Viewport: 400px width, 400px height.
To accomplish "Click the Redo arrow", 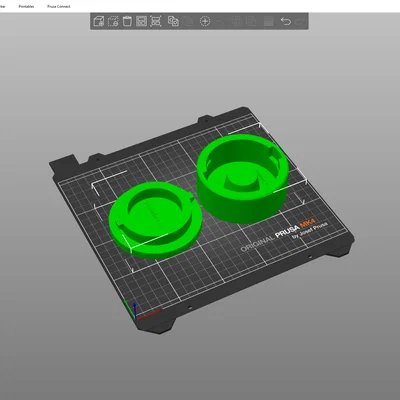I will coord(300,22).
